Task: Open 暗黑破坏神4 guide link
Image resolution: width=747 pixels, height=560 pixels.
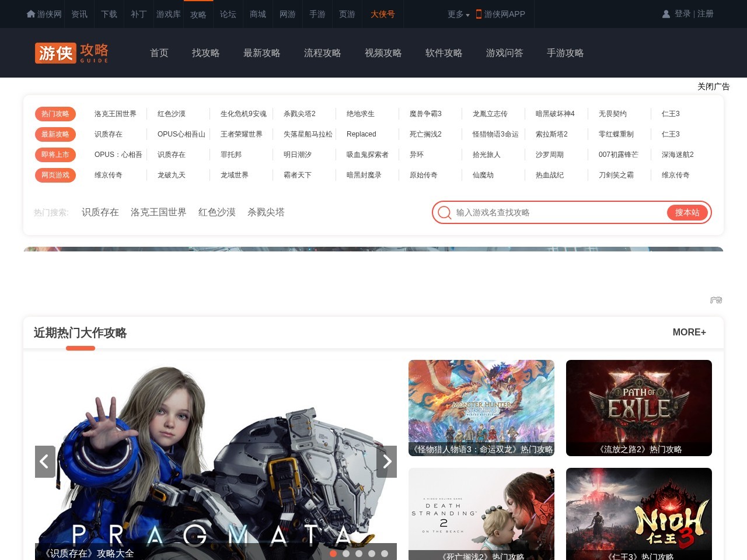Action: 555,114
